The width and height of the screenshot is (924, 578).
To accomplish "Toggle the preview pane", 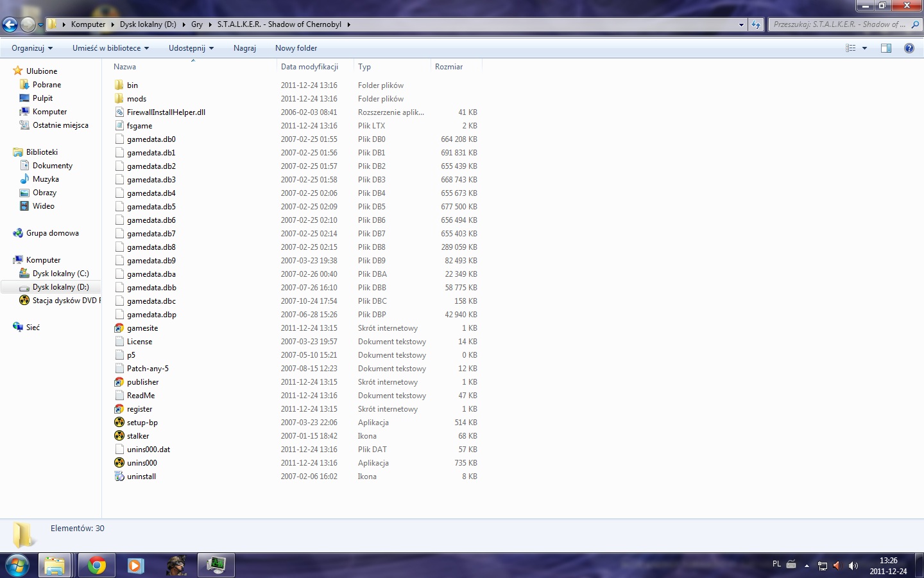I will [x=886, y=48].
